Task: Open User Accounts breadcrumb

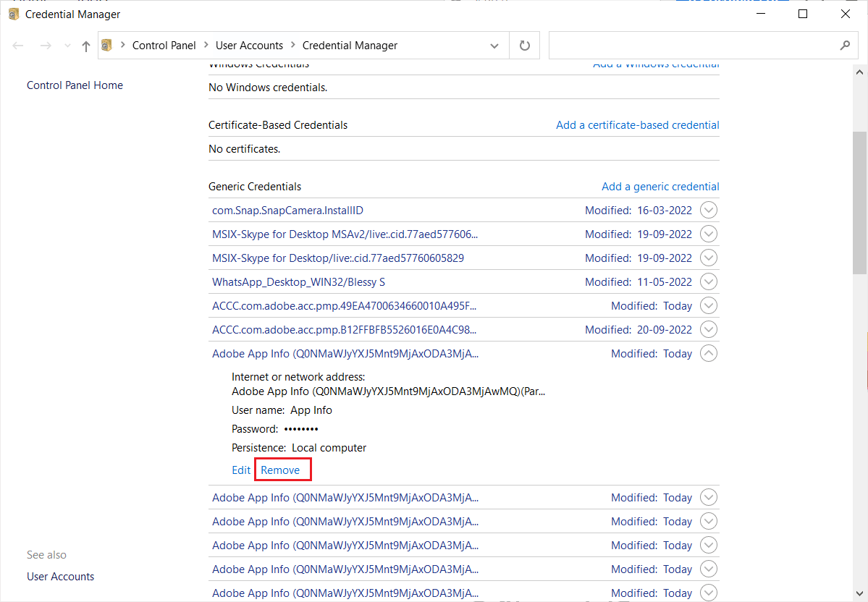Action: 249,46
